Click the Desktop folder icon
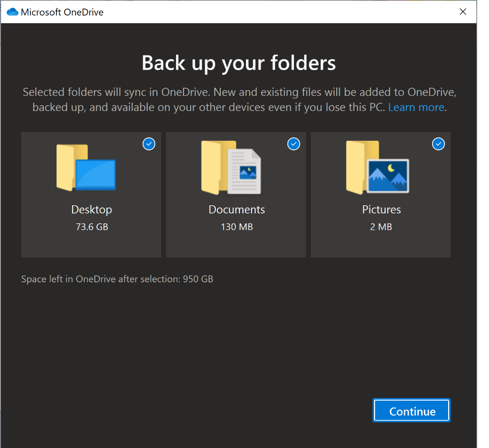The image size is (489, 448). tap(86, 167)
